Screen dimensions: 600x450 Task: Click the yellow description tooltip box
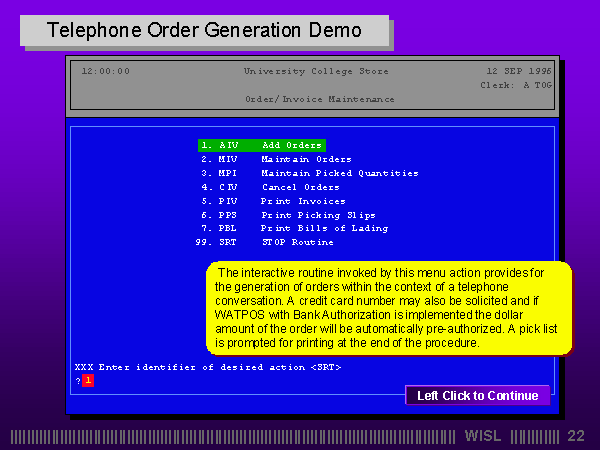[389, 307]
